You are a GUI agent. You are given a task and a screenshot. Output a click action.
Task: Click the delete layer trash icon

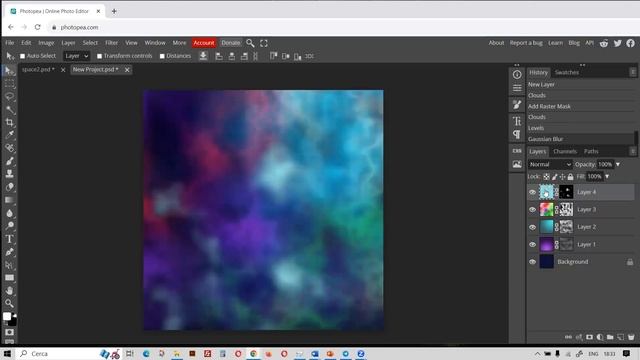(631, 337)
